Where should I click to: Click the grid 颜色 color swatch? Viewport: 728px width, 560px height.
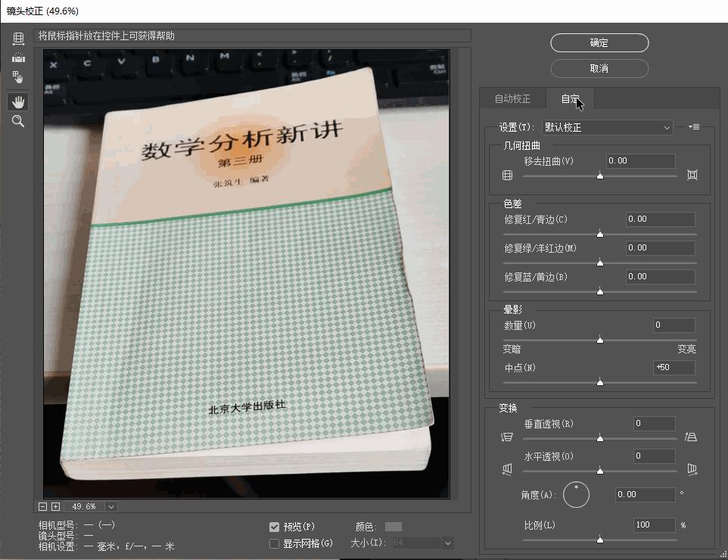click(394, 527)
